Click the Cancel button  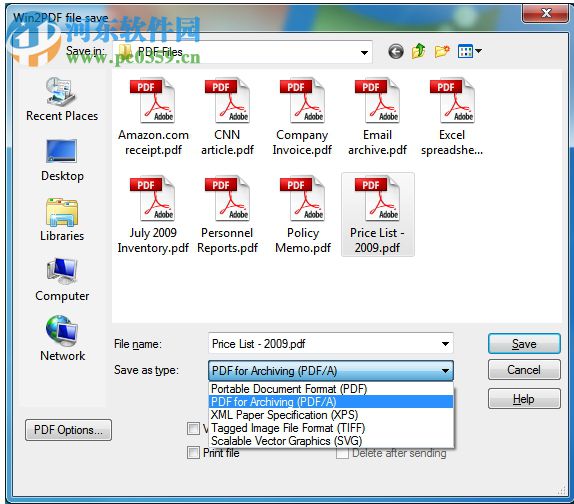click(524, 370)
